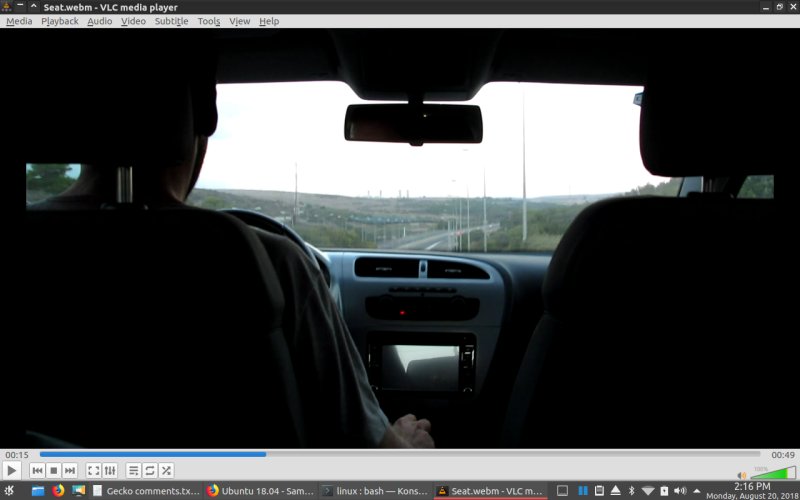Image resolution: width=800 pixels, height=500 pixels.
Task: Open the Wi-Fi network tray icon
Action: coord(648,491)
